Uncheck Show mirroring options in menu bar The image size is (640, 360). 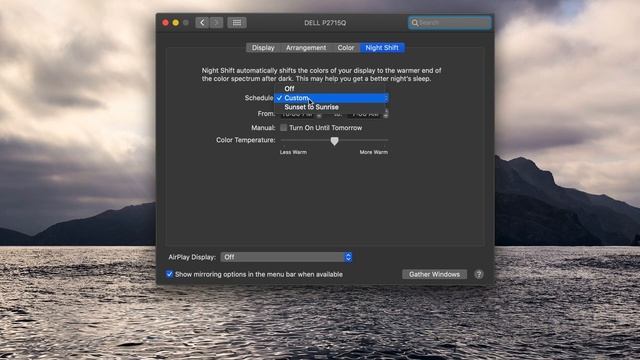(x=169, y=274)
